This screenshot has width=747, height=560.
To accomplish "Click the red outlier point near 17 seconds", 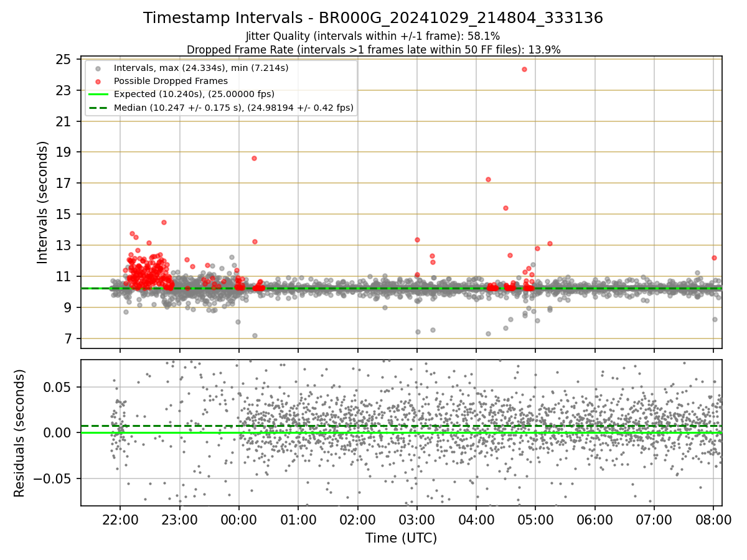I will tap(488, 179).
